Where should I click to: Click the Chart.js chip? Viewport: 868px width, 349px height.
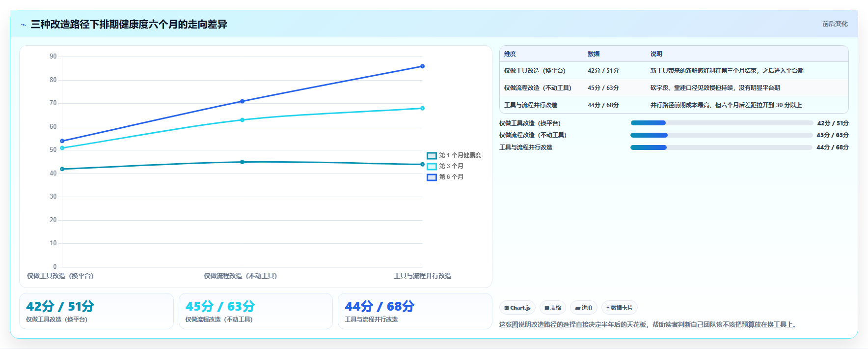[517, 308]
